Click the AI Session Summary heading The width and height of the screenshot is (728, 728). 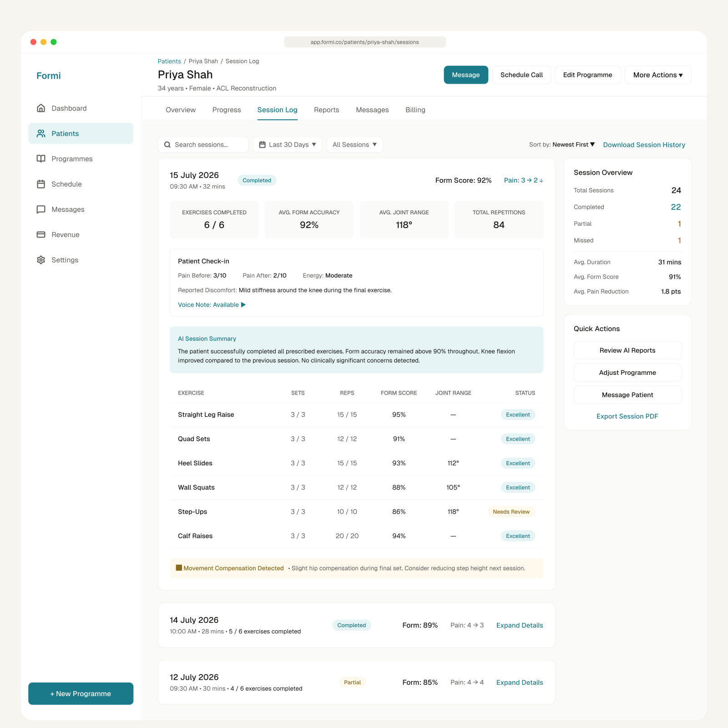[207, 339]
